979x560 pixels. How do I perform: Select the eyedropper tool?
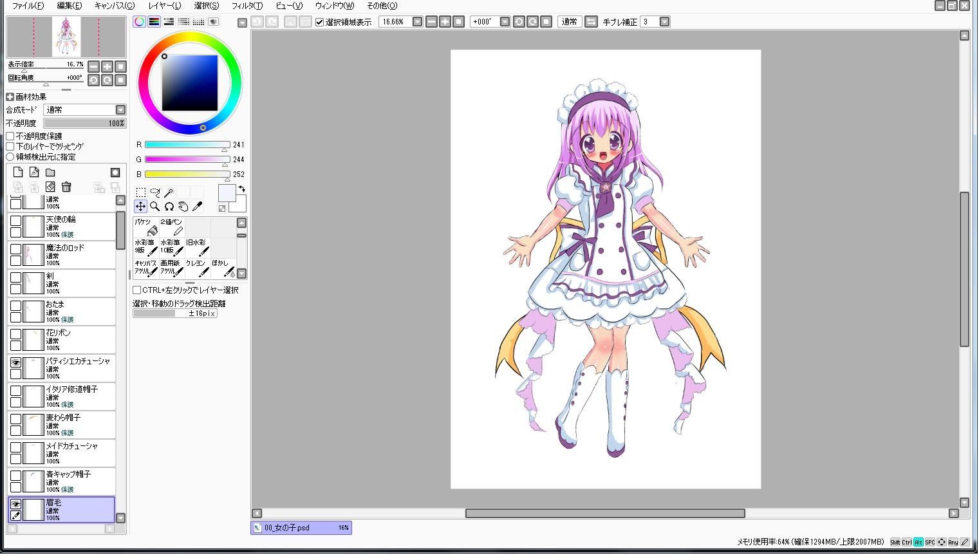click(x=197, y=206)
